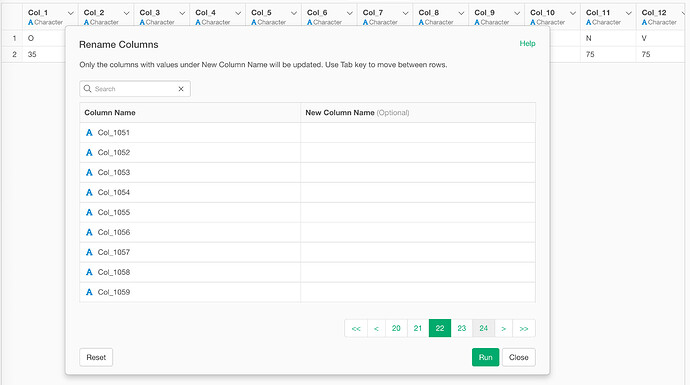This screenshot has width=690, height=385.
Task: Open the Col_11 column header dropdown
Action: point(629,13)
